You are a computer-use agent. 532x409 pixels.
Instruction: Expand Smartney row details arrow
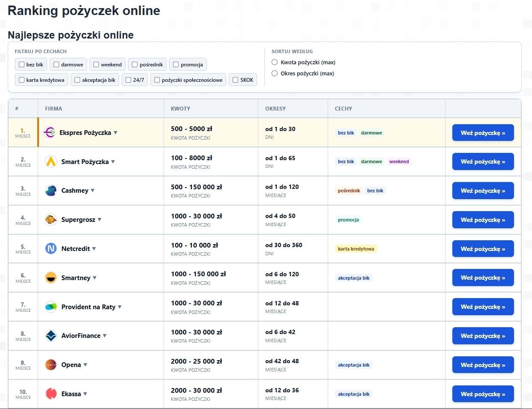point(95,278)
